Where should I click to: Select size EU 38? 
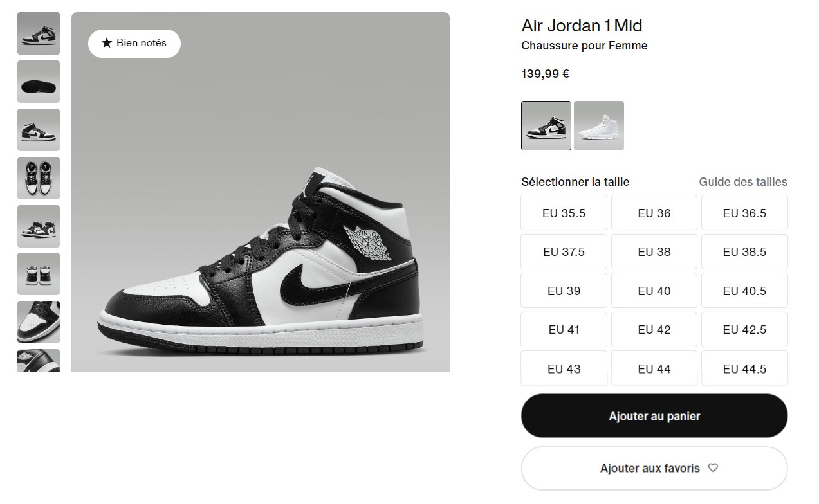pos(654,252)
